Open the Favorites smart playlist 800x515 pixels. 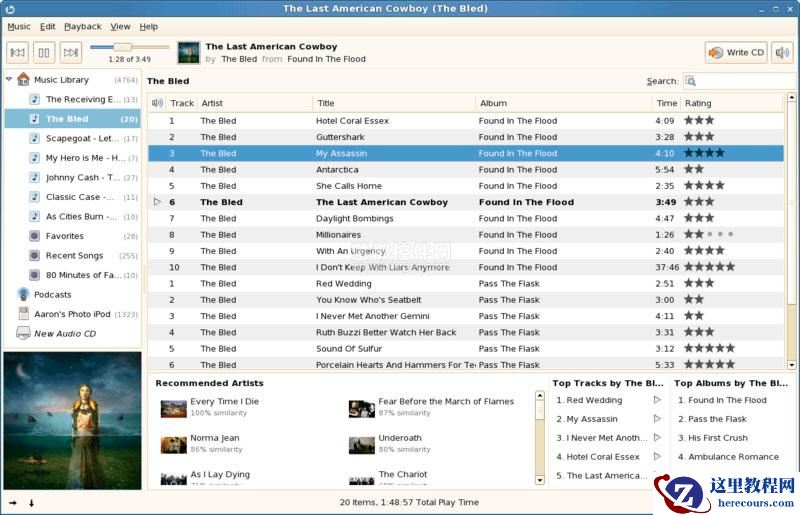71,236
